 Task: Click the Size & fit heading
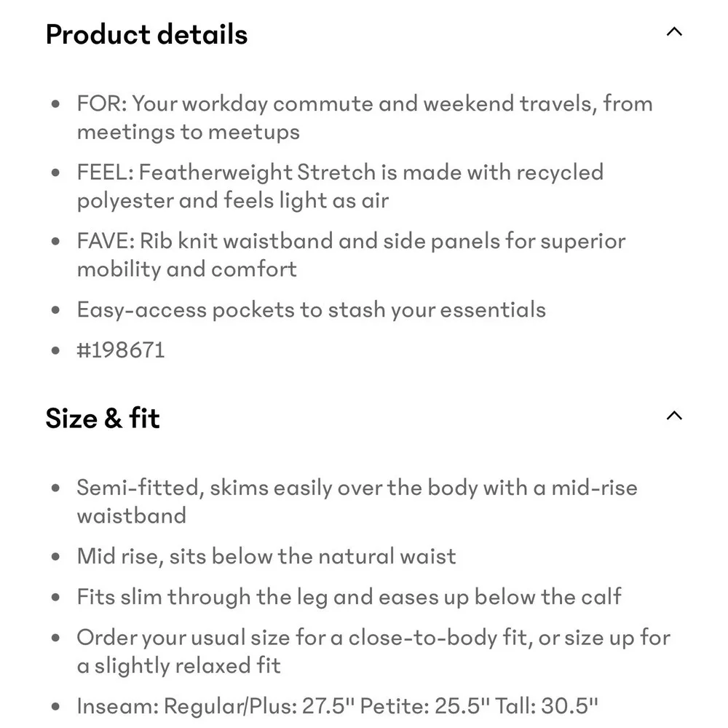tap(103, 418)
